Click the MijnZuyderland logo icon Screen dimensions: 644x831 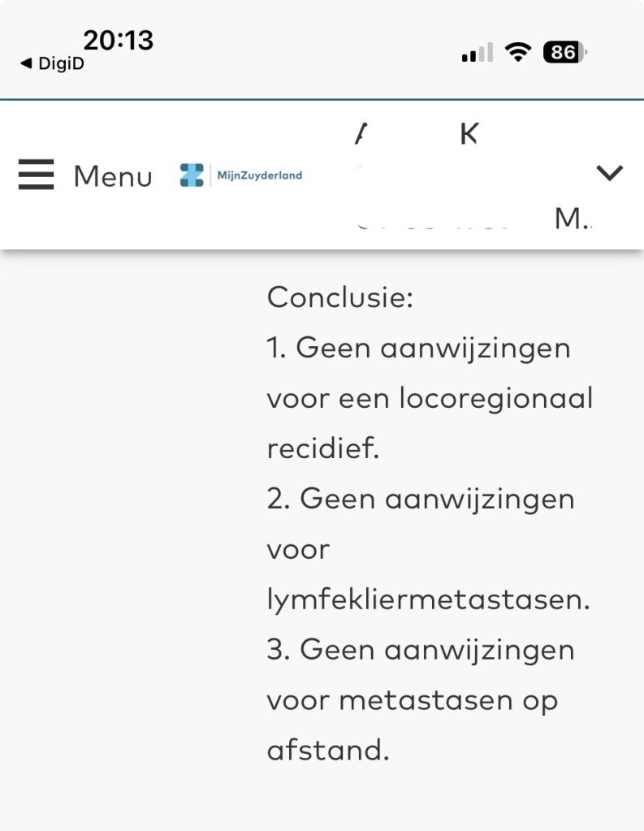click(192, 175)
